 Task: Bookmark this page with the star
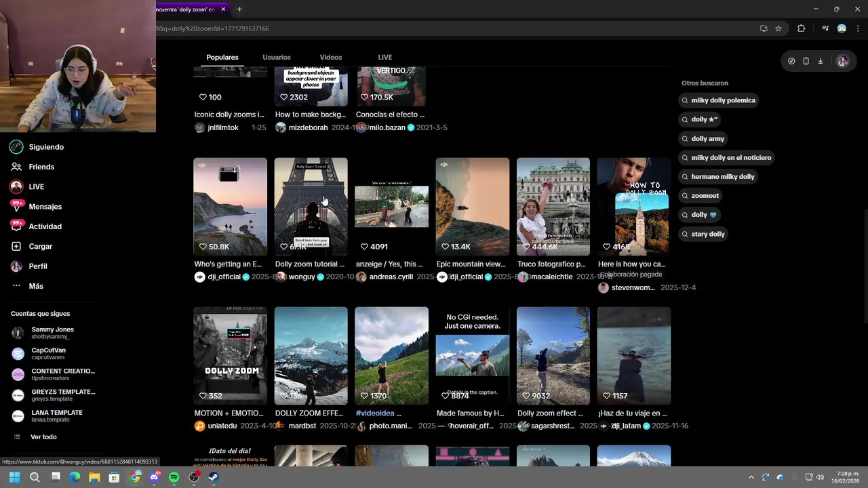[778, 28]
